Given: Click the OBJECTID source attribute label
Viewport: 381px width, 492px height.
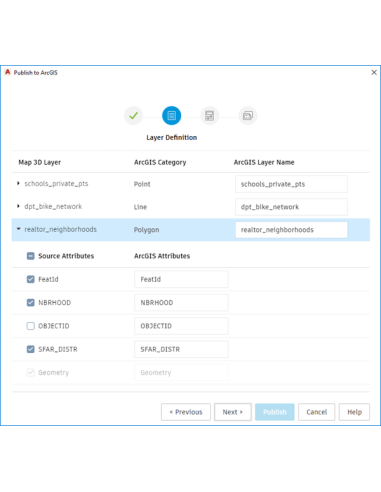Looking at the screenshot, I should (x=54, y=326).
